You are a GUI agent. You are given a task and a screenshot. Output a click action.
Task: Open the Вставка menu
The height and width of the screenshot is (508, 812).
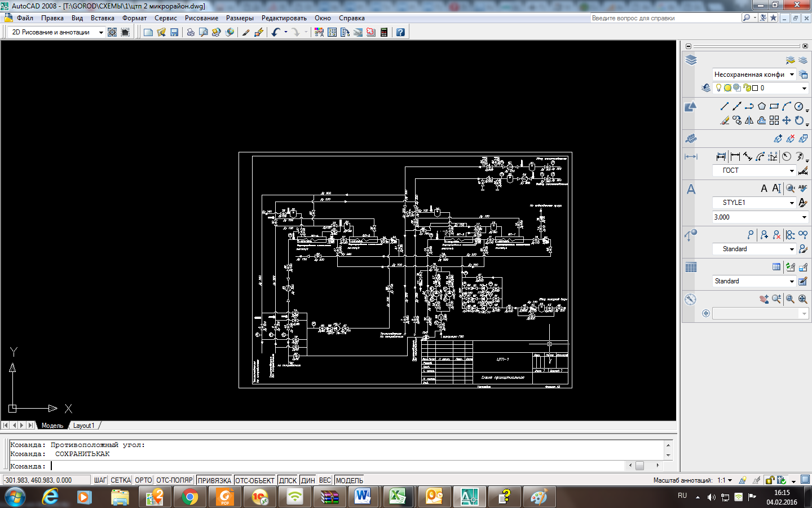click(x=103, y=18)
